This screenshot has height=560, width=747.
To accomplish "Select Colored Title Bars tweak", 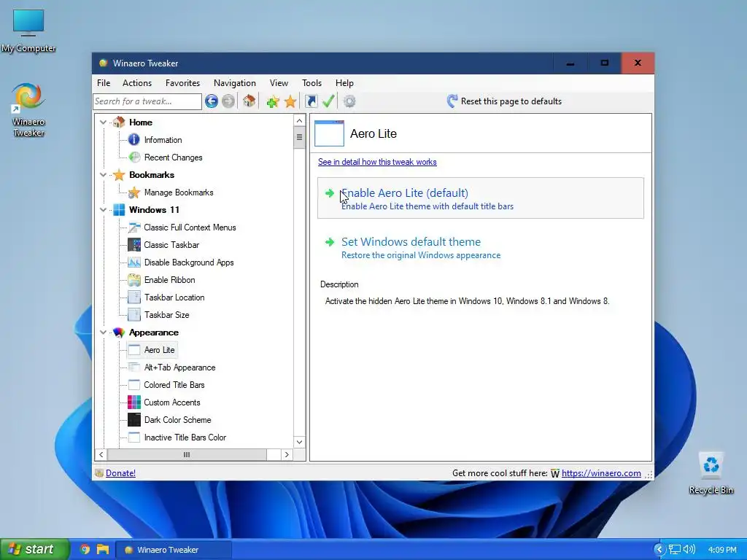I will point(174,385).
